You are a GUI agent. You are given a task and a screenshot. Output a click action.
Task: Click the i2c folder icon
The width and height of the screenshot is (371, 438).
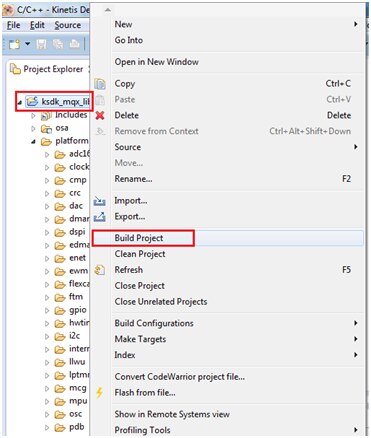click(60, 337)
